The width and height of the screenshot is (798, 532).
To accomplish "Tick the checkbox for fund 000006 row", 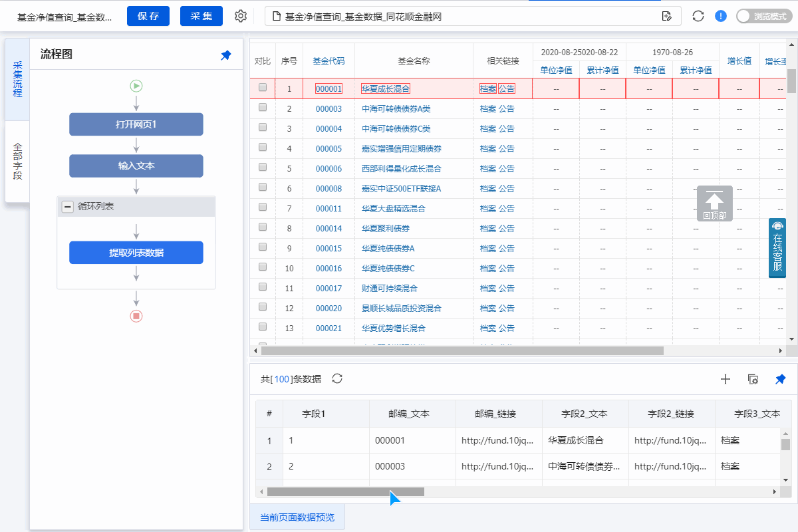I will 263,167.
